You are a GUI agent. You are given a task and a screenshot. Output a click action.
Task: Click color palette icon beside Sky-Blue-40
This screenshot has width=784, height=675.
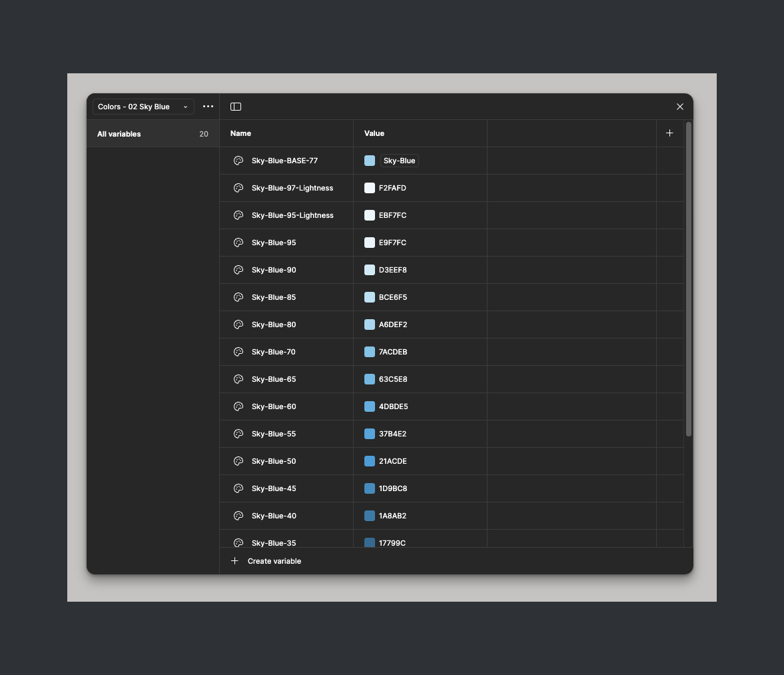pos(238,516)
